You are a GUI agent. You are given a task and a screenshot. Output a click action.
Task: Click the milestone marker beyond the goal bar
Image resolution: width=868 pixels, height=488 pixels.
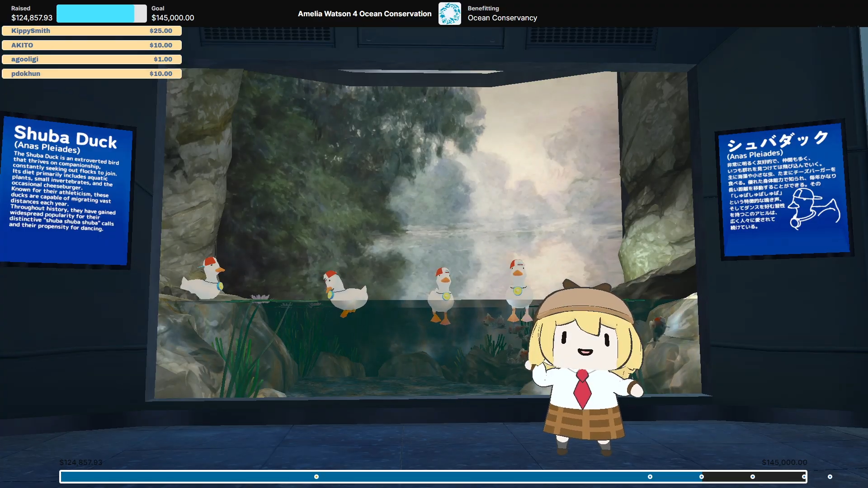click(830, 477)
